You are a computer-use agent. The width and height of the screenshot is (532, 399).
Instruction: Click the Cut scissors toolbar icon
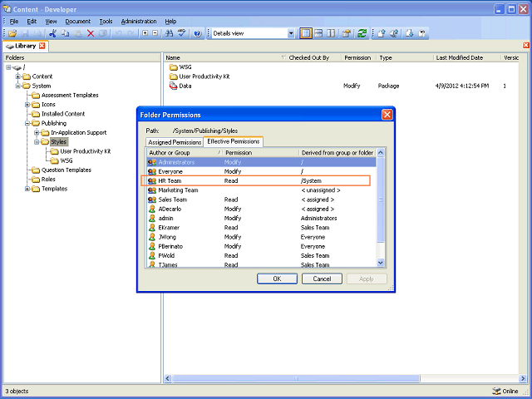(52, 33)
